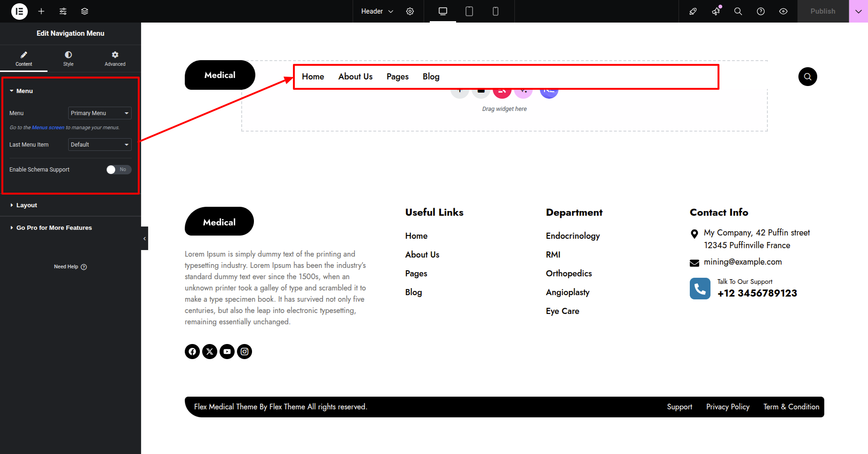The image size is (868, 454).
Task: Open the Finder search icon
Action: (x=738, y=11)
